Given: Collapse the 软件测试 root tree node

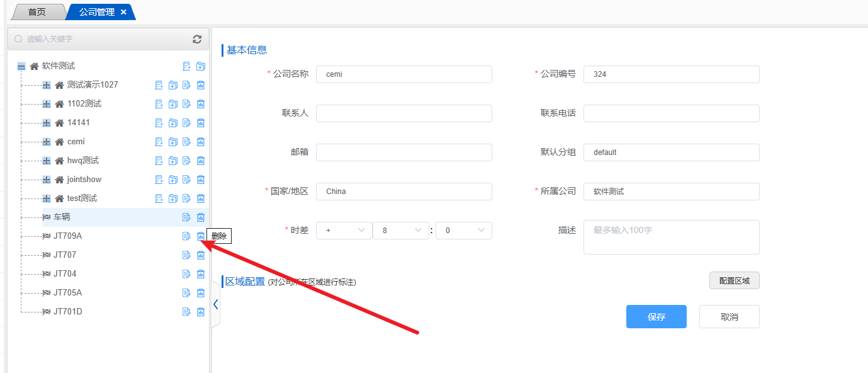Looking at the screenshot, I should click(21, 66).
